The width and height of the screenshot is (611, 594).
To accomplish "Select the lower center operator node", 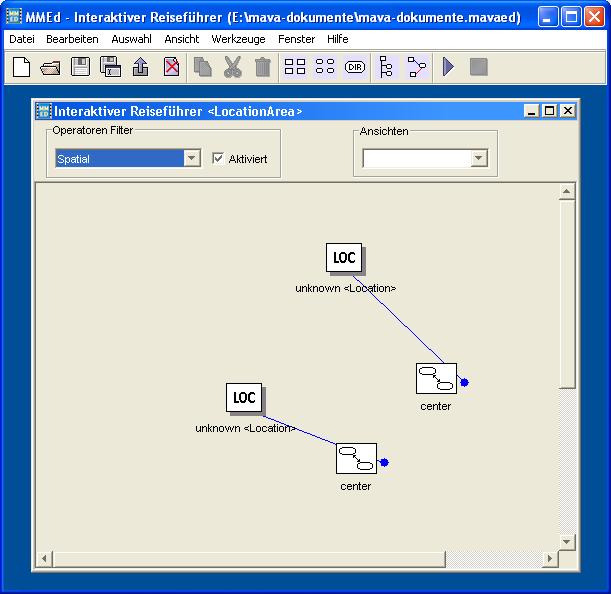I will pyautogui.click(x=356, y=458).
